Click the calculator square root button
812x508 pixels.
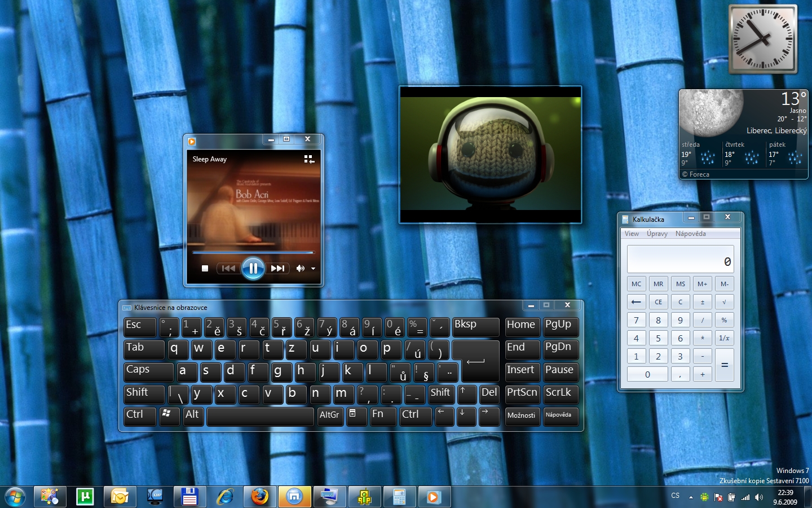[725, 302]
